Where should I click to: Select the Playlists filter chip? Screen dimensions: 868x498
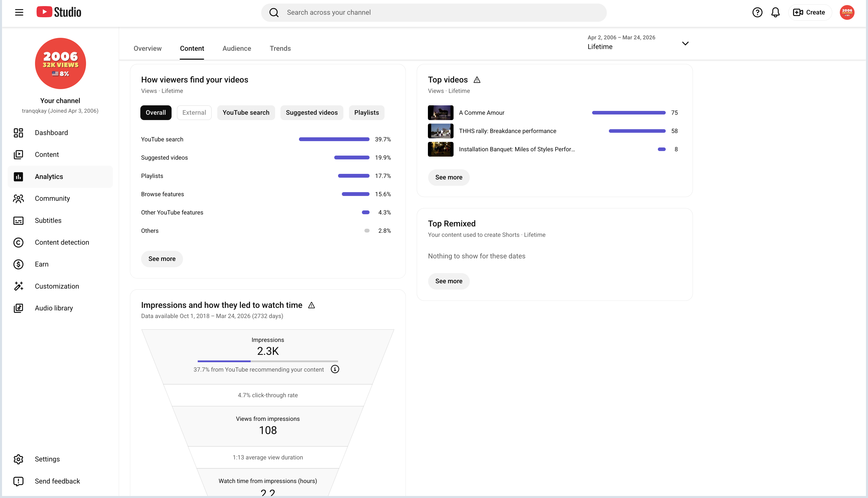[366, 112]
